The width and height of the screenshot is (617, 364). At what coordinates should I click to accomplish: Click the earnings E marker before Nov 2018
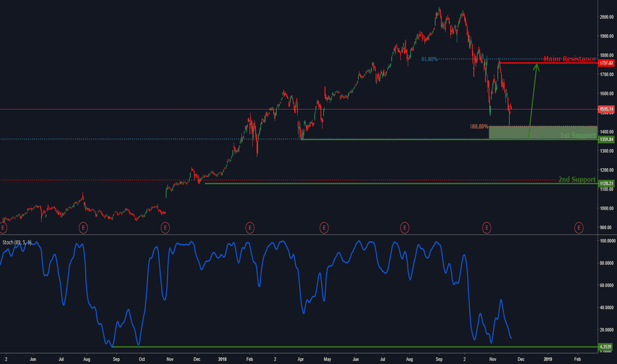point(487,228)
